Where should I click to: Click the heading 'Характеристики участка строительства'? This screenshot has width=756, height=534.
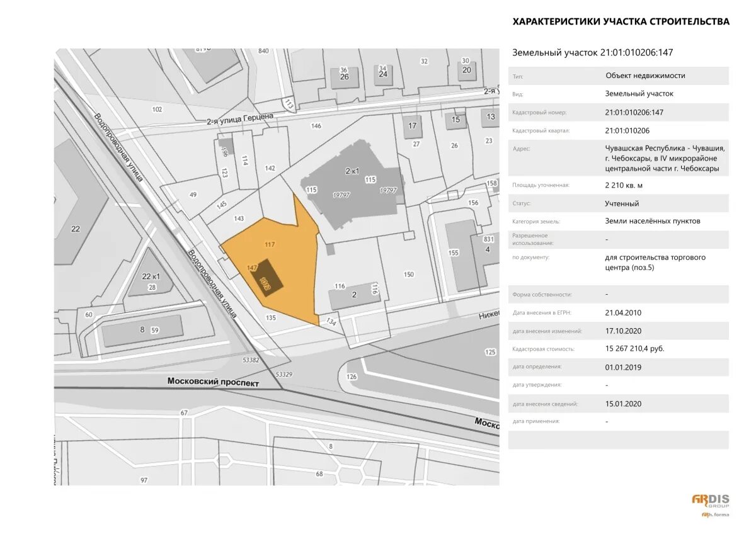(x=621, y=21)
